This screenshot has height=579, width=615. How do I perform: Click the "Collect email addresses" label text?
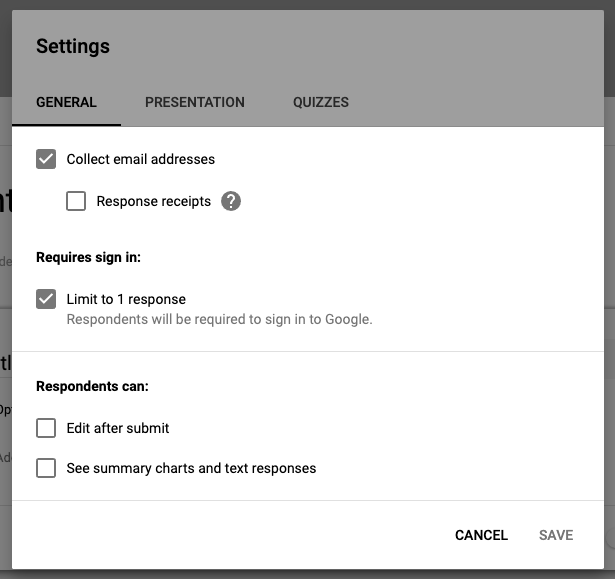click(140, 159)
